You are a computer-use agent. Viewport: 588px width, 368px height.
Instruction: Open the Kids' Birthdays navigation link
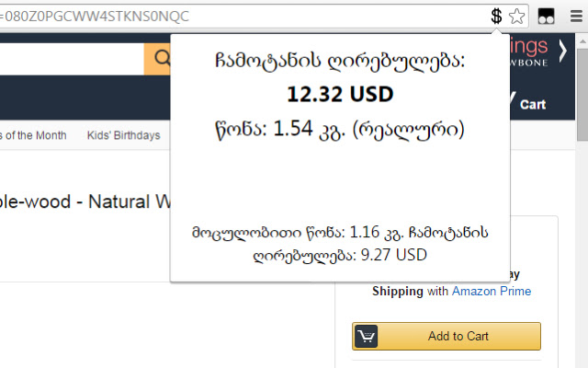click(123, 135)
